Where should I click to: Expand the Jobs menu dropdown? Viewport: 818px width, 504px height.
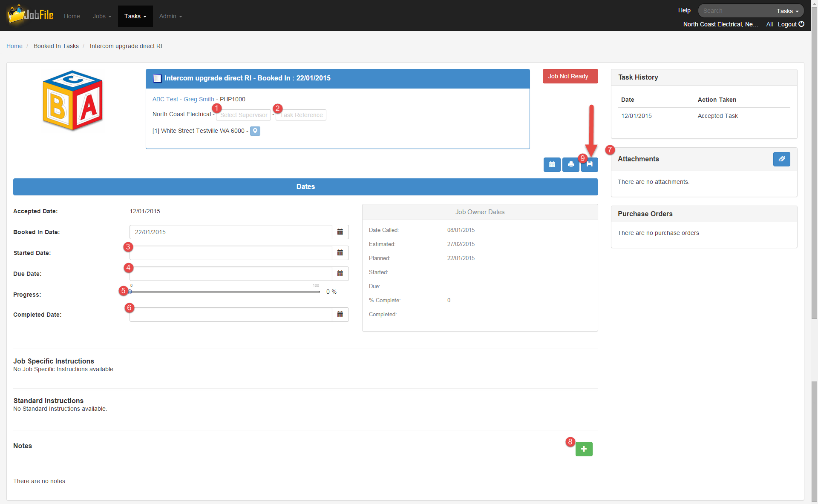(x=102, y=16)
